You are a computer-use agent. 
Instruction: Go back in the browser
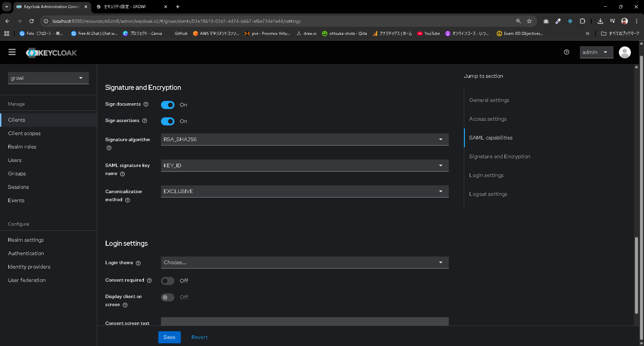click(7, 21)
